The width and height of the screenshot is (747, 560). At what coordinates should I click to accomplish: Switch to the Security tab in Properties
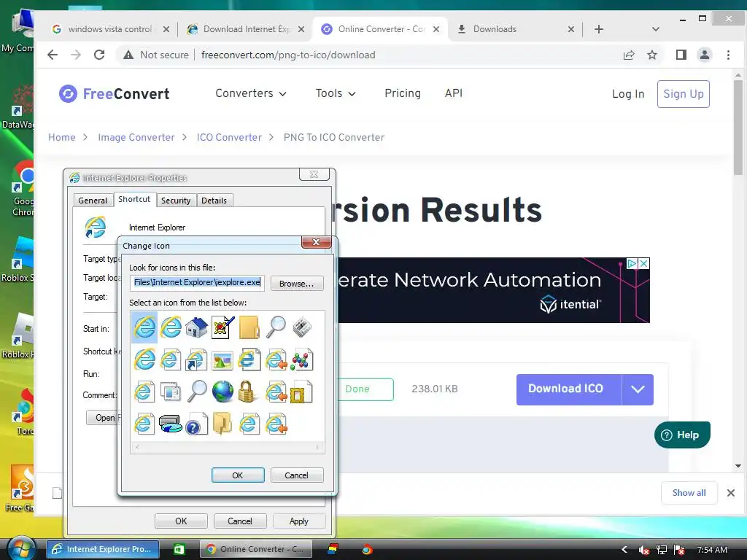click(176, 201)
